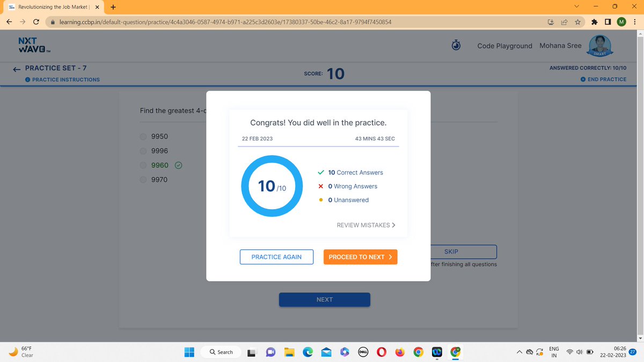The height and width of the screenshot is (362, 644).
Task: Click 0 Wrong Answers text
Action: tap(353, 186)
